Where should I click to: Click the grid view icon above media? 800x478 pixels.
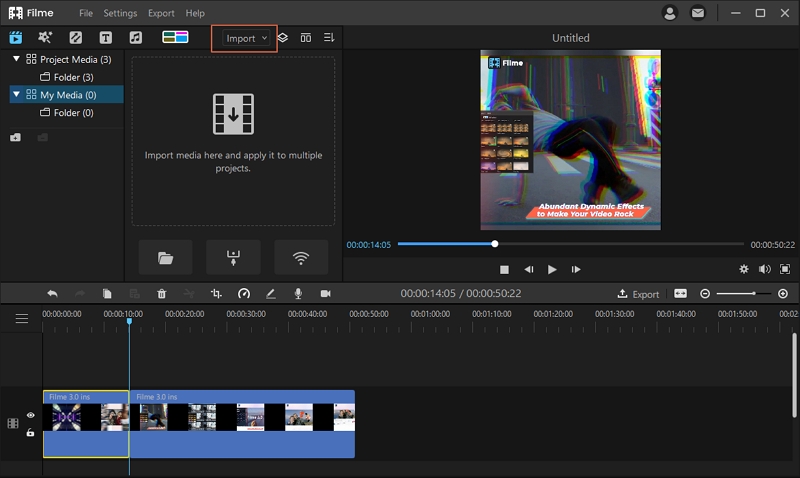click(306, 38)
